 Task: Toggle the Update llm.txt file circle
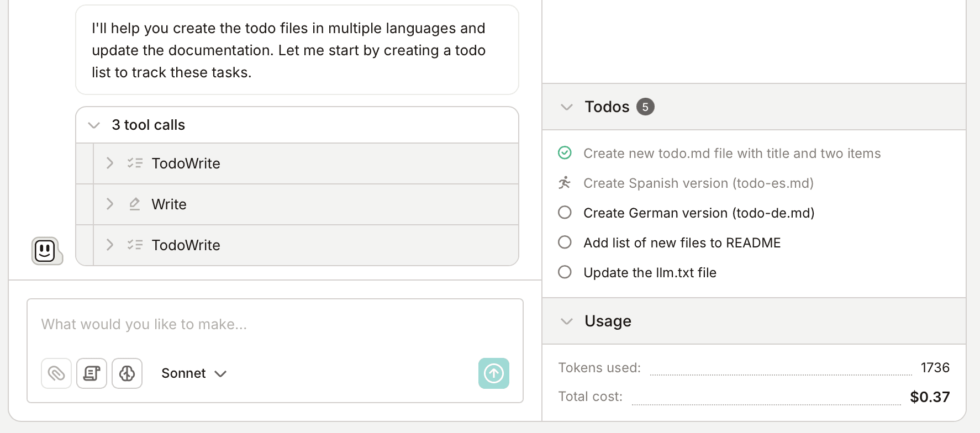point(565,272)
